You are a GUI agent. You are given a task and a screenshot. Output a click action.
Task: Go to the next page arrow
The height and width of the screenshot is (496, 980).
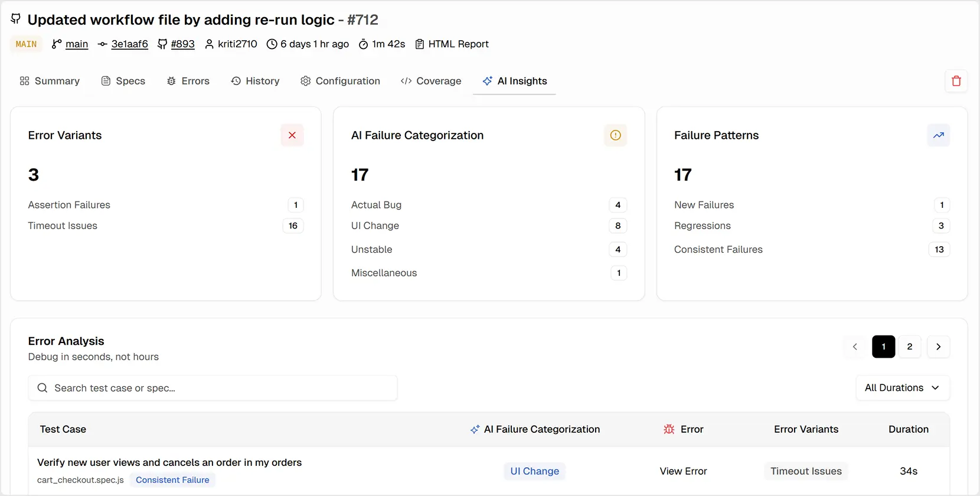(939, 347)
